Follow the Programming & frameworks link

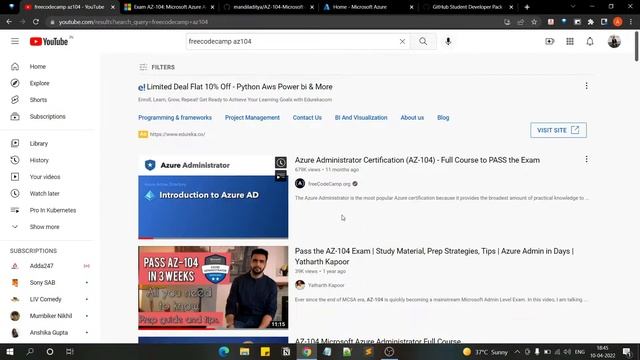(175, 118)
